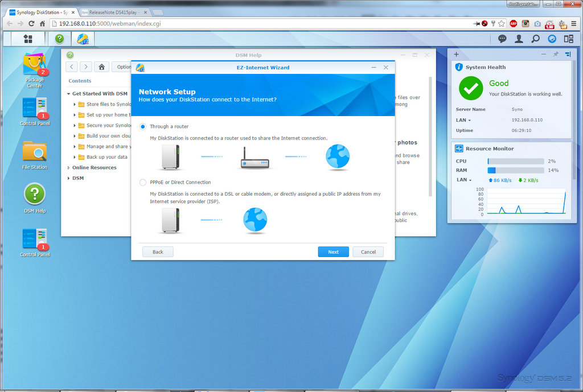Expand Back up your data item

coord(75,157)
